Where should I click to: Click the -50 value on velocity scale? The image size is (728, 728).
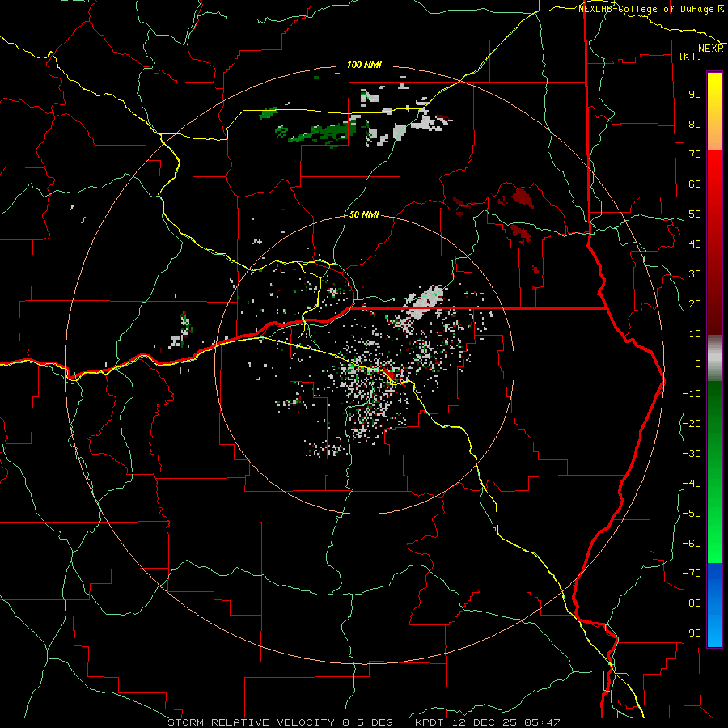click(x=692, y=514)
